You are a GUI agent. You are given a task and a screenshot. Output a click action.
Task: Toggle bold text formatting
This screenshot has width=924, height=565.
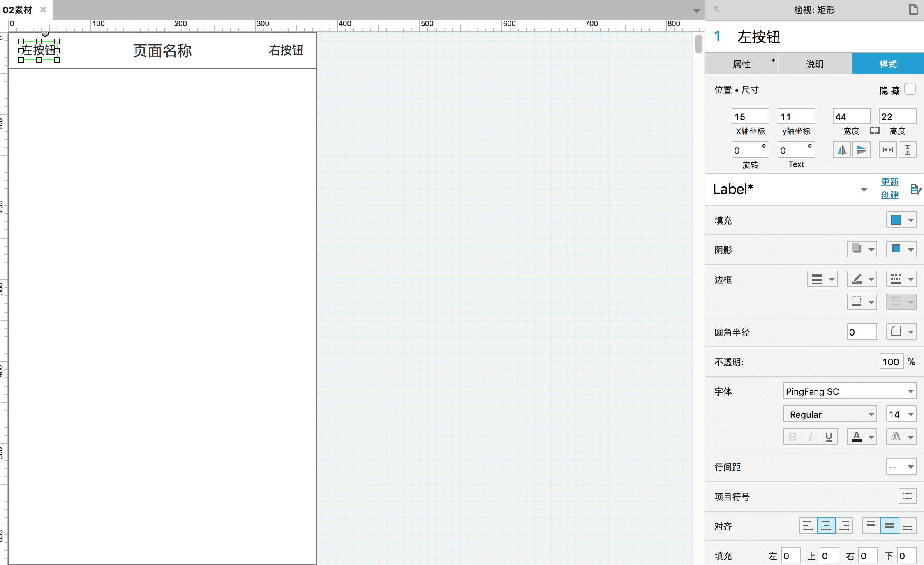[x=792, y=437]
